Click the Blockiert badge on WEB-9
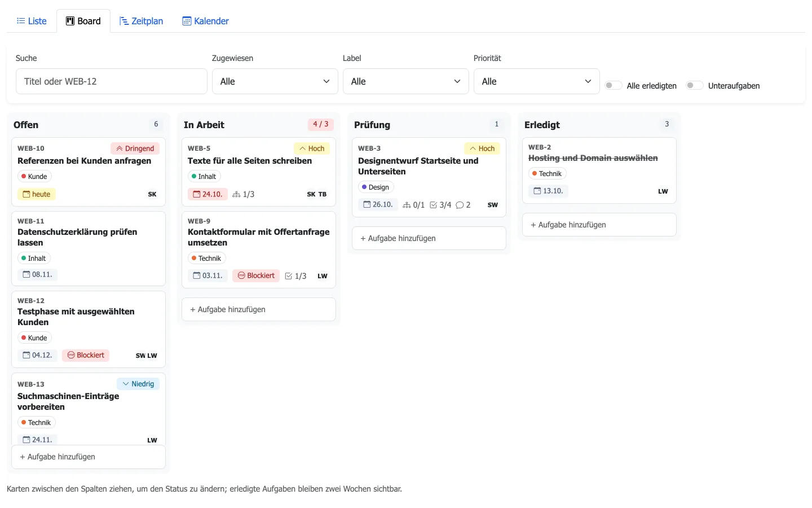 click(x=256, y=275)
